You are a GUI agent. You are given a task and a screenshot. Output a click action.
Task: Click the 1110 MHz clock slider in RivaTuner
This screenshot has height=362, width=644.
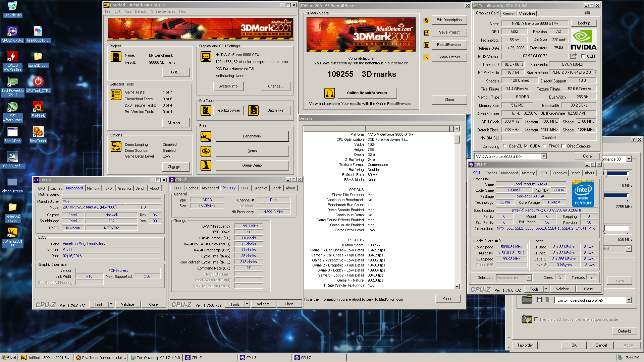coord(617,174)
